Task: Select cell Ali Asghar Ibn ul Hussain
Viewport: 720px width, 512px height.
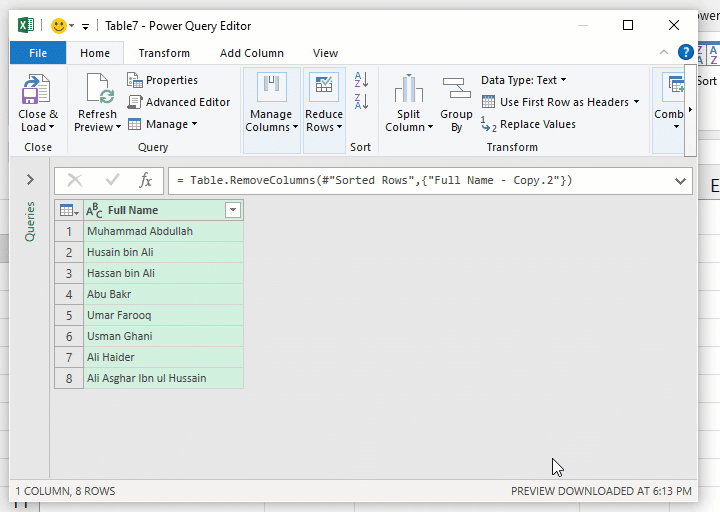Action: [163, 378]
